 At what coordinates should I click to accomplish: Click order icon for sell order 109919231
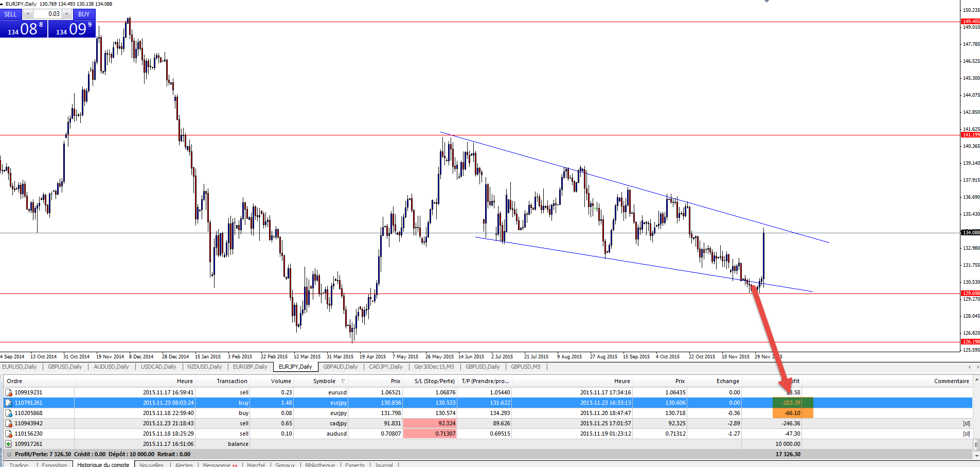[x=9, y=392]
